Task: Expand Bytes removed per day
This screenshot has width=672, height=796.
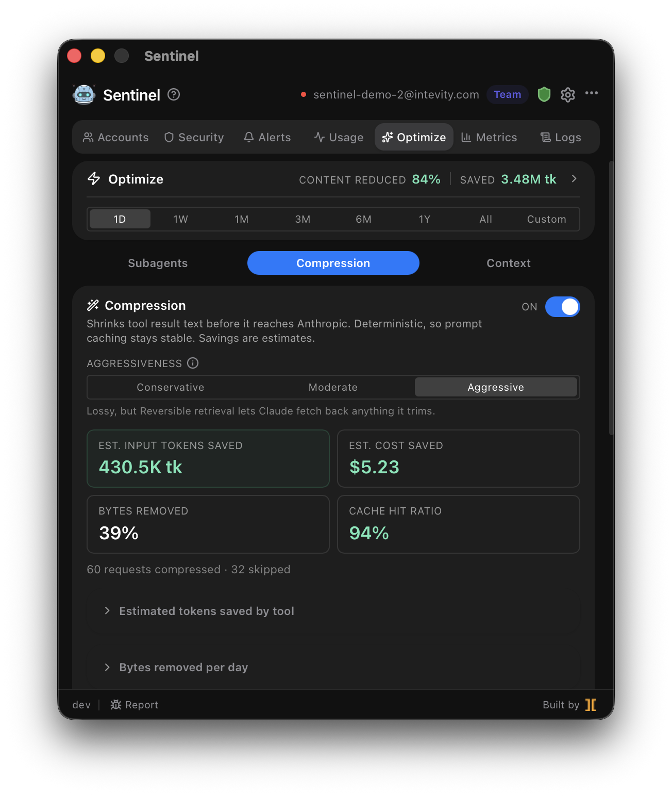Action: point(333,667)
